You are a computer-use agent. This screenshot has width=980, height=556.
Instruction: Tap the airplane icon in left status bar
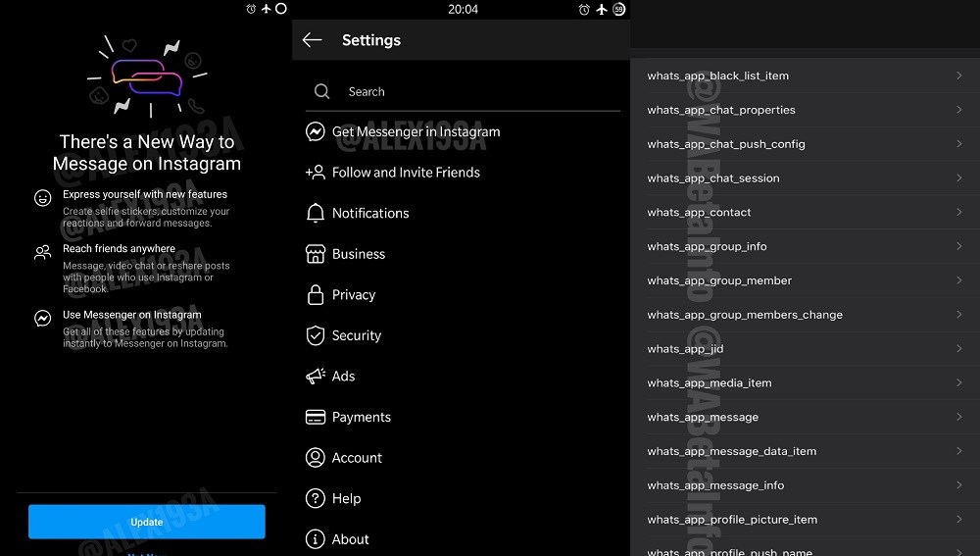tap(267, 9)
